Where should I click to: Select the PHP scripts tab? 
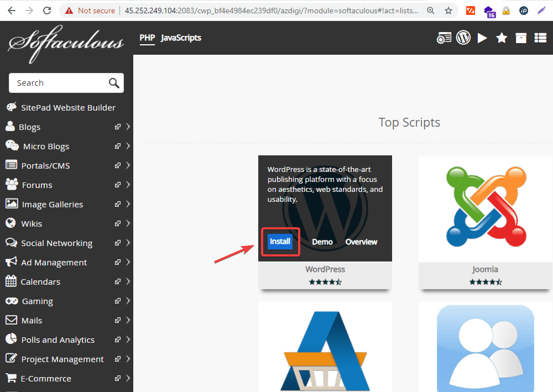point(147,38)
